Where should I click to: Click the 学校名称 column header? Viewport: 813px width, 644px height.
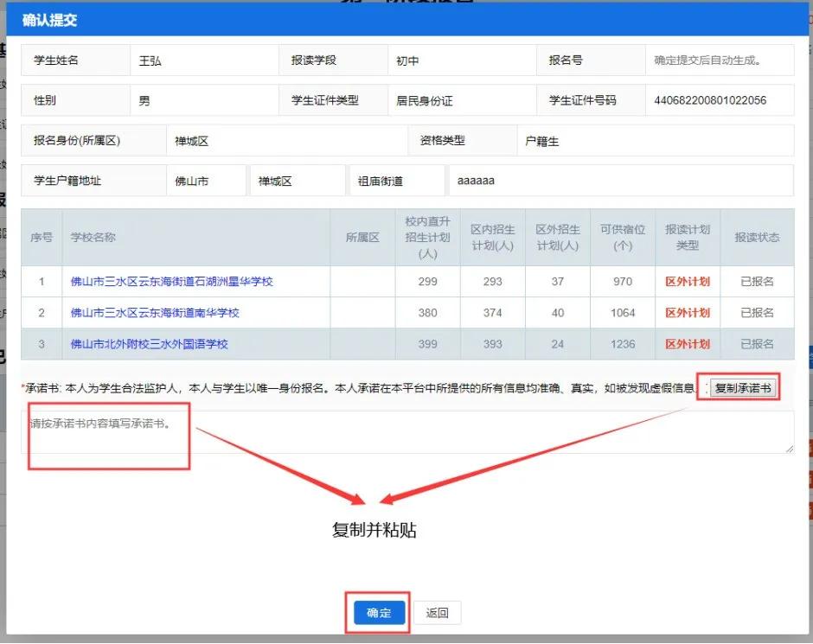click(93, 237)
